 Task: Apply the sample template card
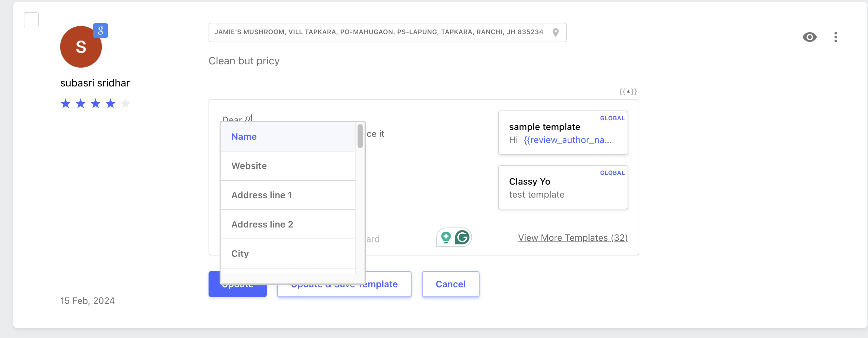click(x=563, y=133)
